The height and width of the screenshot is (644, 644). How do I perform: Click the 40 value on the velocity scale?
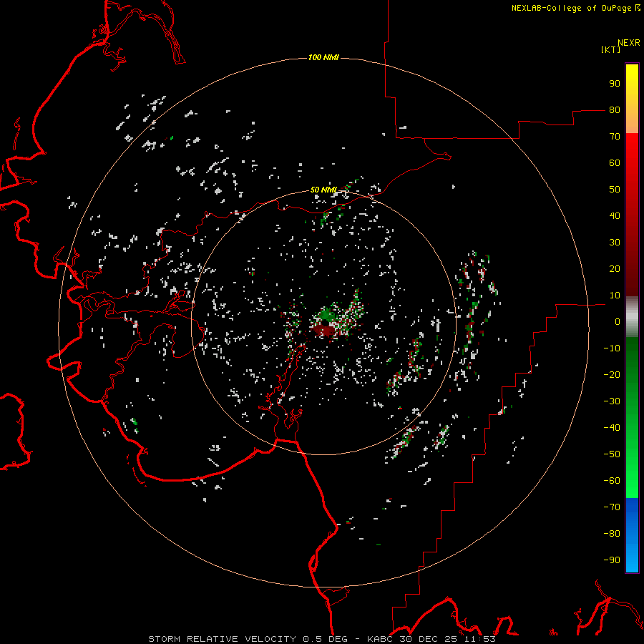615,216
